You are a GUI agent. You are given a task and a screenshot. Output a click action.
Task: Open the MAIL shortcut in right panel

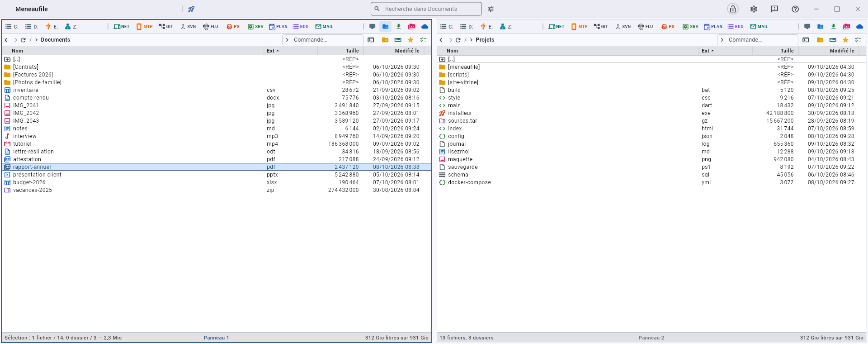(759, 27)
